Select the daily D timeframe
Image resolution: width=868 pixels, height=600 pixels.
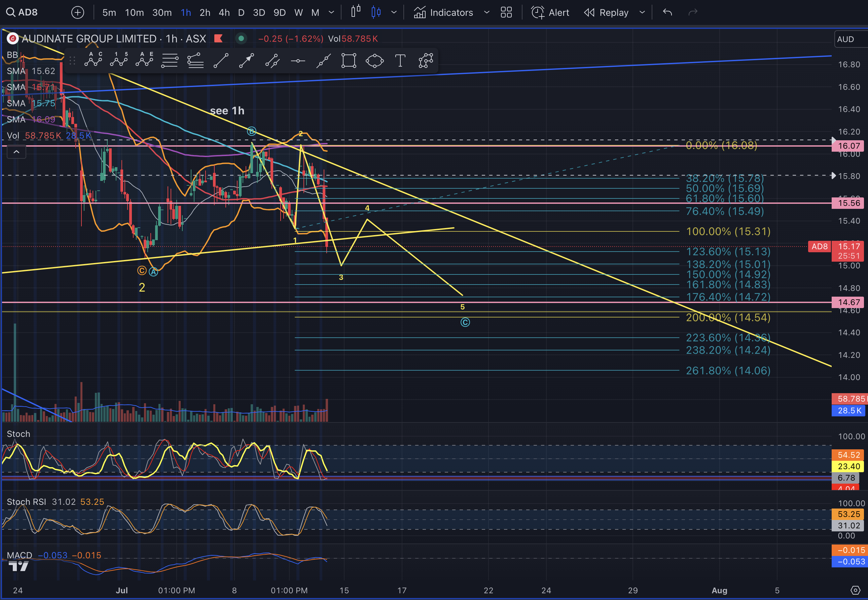click(x=241, y=12)
